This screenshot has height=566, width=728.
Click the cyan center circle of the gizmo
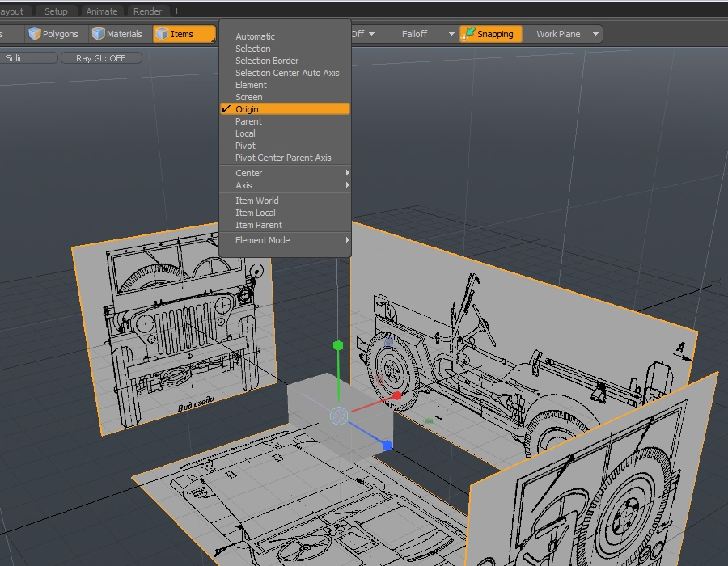(x=339, y=416)
